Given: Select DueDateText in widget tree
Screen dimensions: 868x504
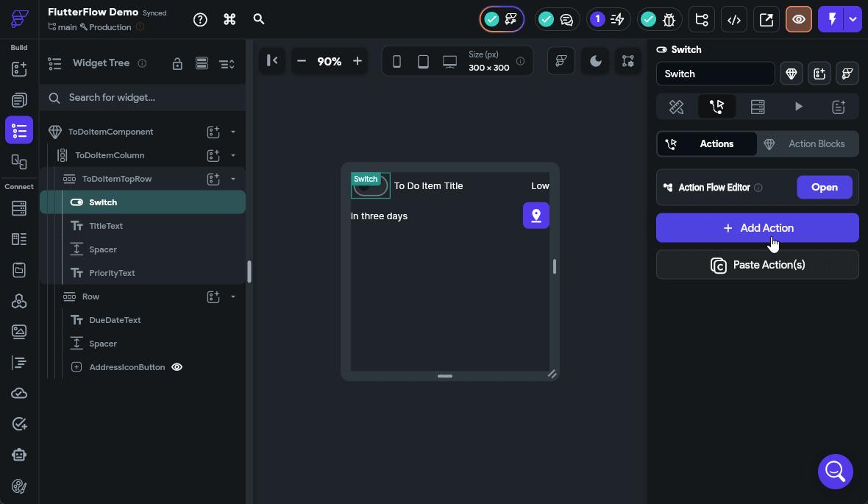Looking at the screenshot, I should [115, 320].
